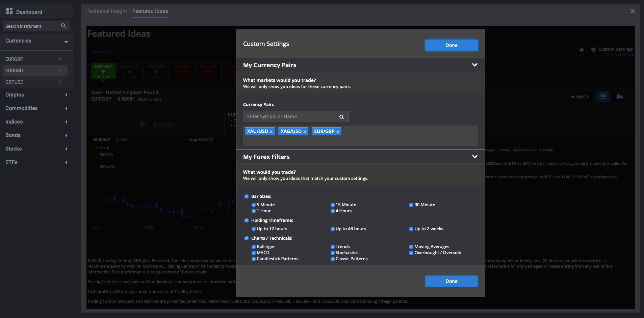644x318 pixels.
Task: Click the star favorites icon
Action: click(582, 50)
